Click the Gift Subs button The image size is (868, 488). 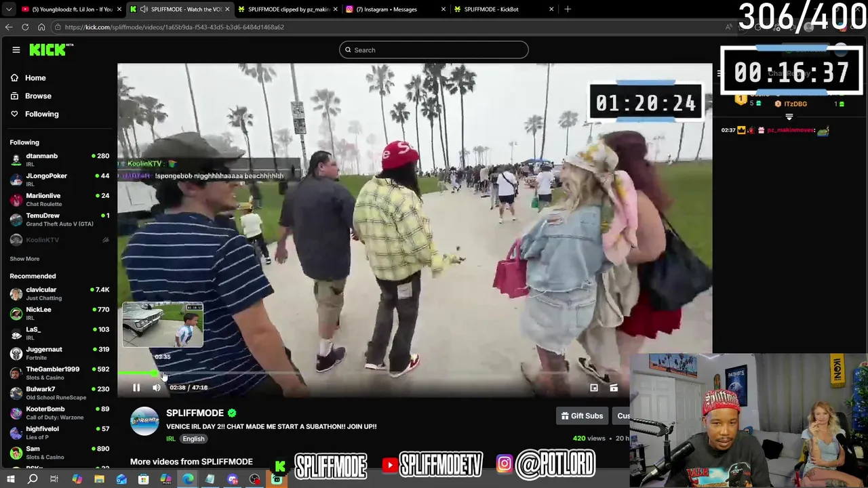click(582, 416)
